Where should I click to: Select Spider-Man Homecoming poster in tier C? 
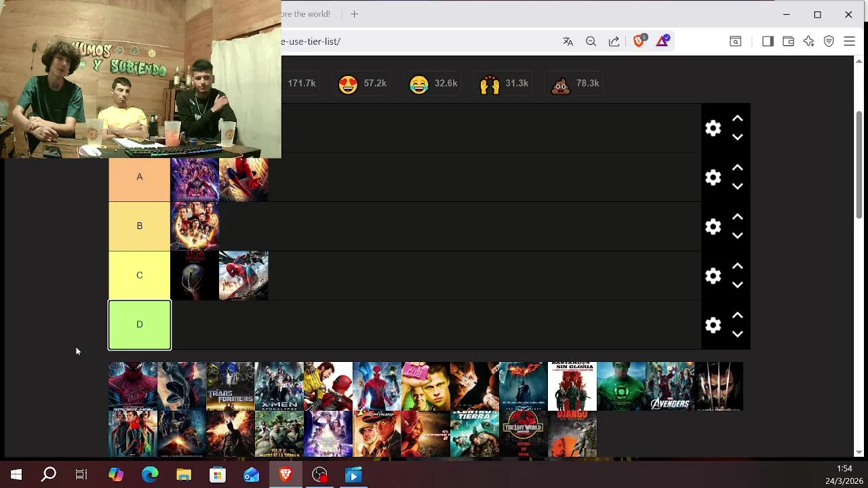(x=243, y=276)
